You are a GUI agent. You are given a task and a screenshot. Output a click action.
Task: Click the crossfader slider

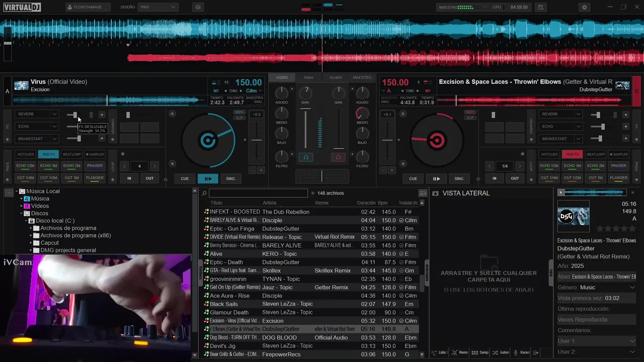[322, 176]
